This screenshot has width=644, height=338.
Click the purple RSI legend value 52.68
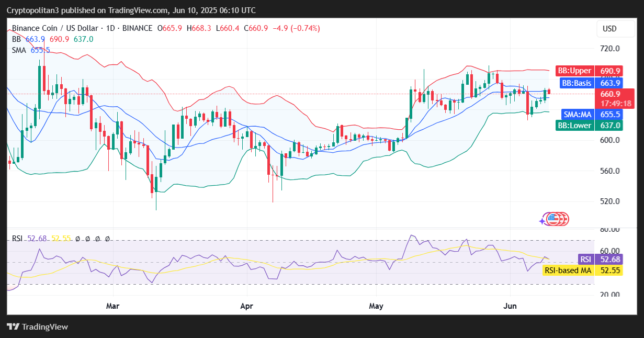point(37,239)
